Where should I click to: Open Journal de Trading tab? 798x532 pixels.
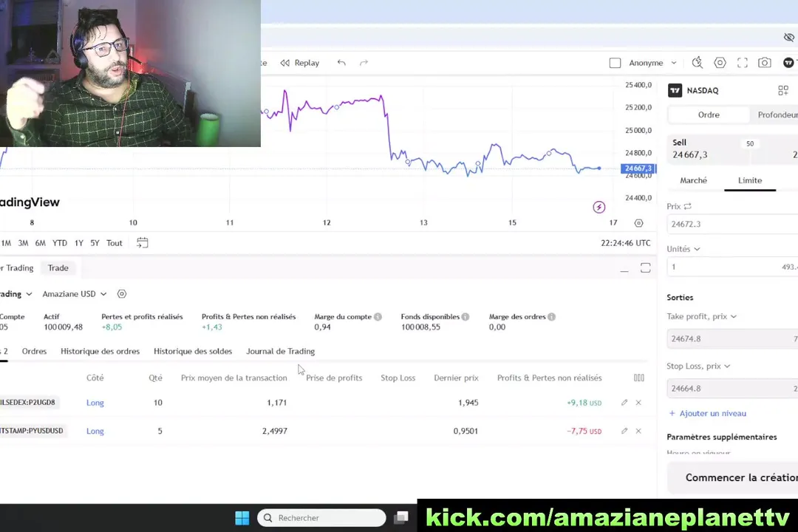pos(281,352)
